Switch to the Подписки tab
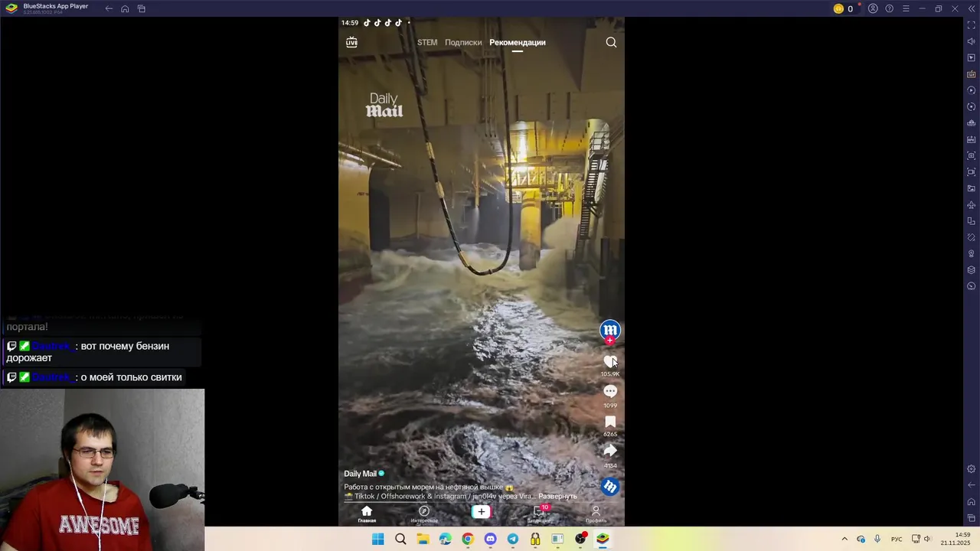This screenshot has width=980, height=551. click(x=463, y=42)
